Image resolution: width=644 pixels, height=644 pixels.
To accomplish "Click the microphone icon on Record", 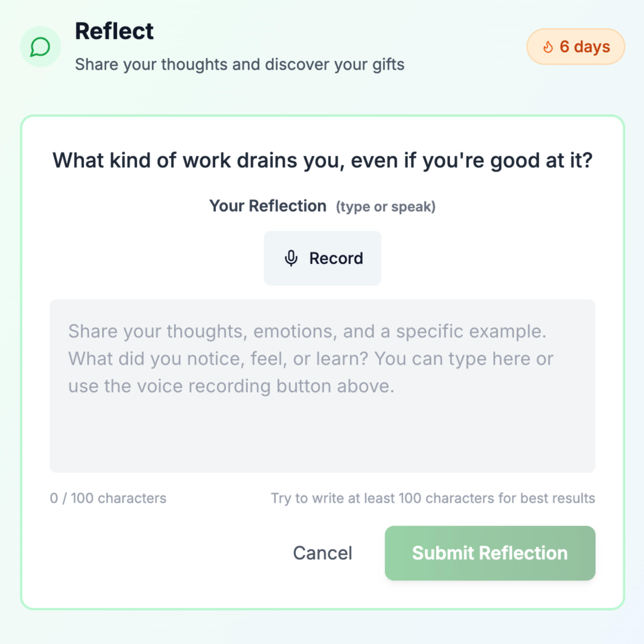I will coord(291,258).
